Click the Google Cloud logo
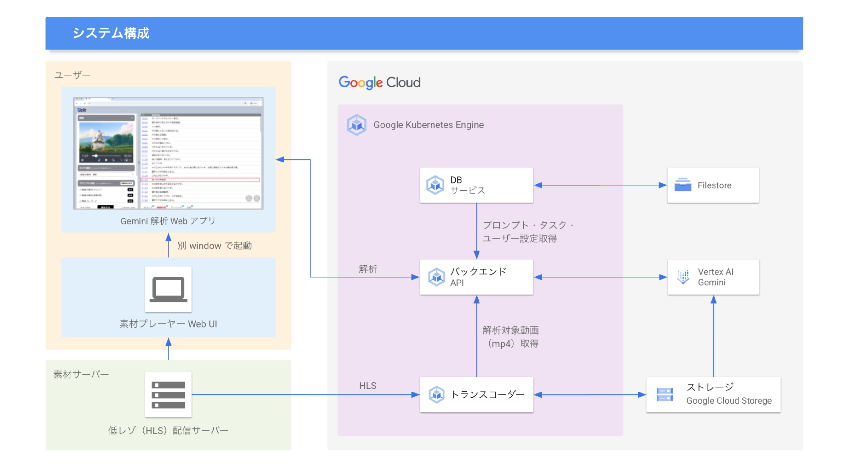 click(379, 83)
